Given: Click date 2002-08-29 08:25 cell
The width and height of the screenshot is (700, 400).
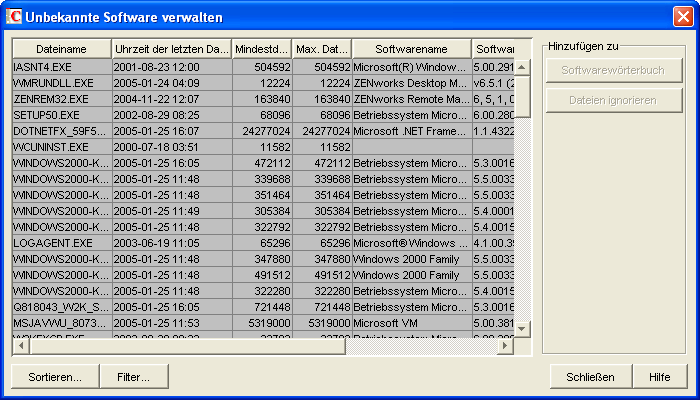Looking at the screenshot, I should pos(172,115).
